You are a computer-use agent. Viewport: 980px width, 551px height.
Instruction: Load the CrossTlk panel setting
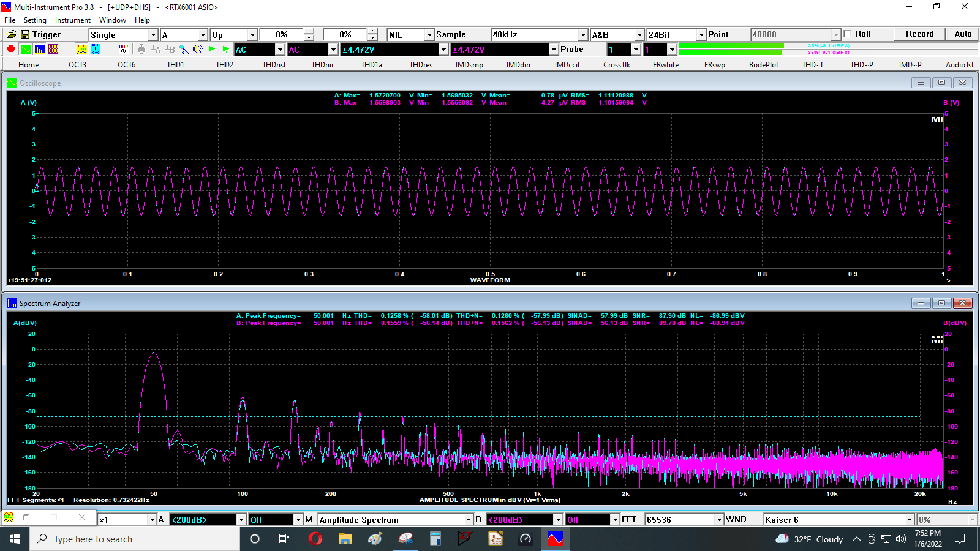click(x=616, y=64)
